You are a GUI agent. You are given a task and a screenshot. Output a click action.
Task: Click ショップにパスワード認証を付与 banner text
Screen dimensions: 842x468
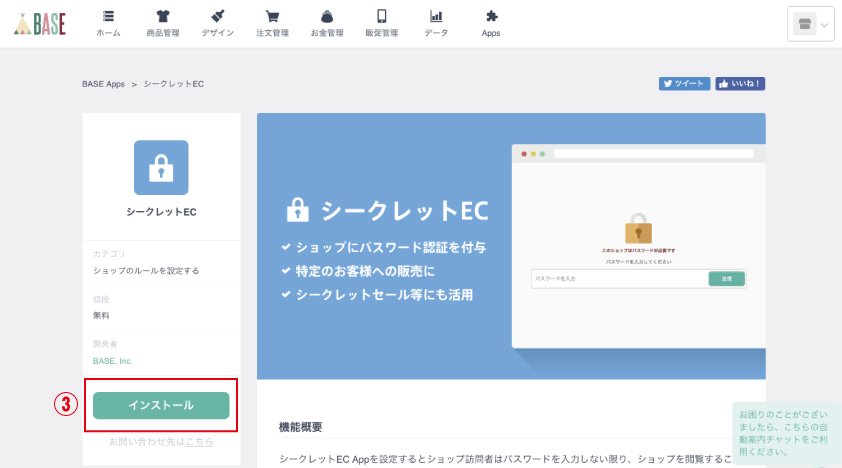pos(391,247)
